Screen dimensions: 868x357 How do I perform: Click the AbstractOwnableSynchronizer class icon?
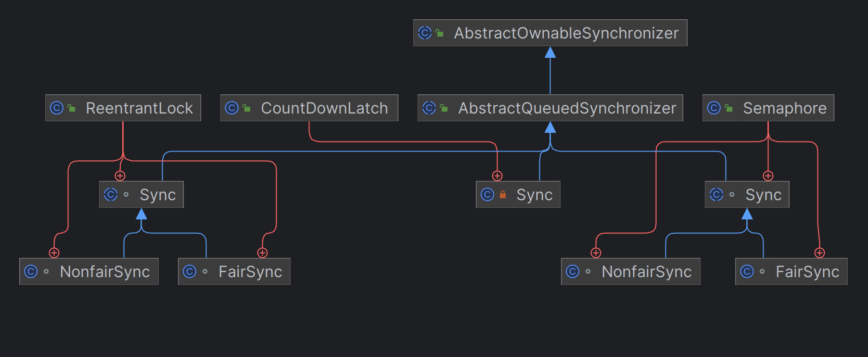[x=425, y=33]
